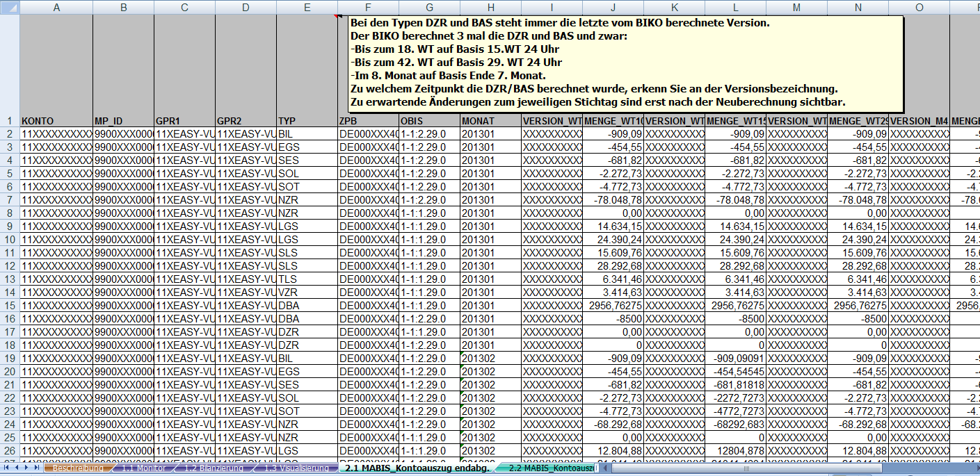Select row 15 by its row number
This screenshot has width=980, height=476.
(x=10, y=306)
